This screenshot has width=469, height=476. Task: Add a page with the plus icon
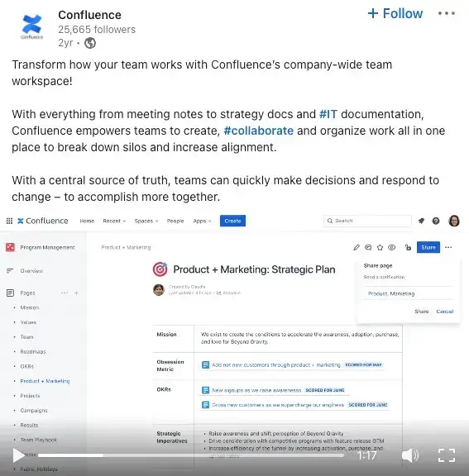[x=77, y=293]
